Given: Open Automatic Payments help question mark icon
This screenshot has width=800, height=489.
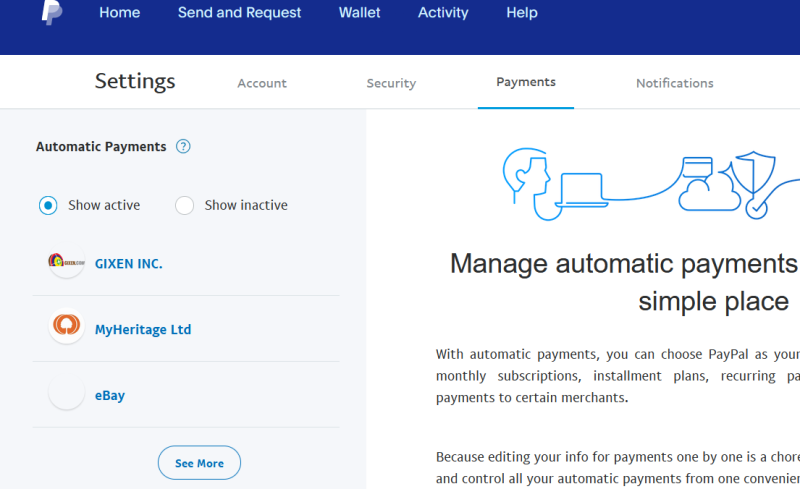Looking at the screenshot, I should [x=183, y=146].
